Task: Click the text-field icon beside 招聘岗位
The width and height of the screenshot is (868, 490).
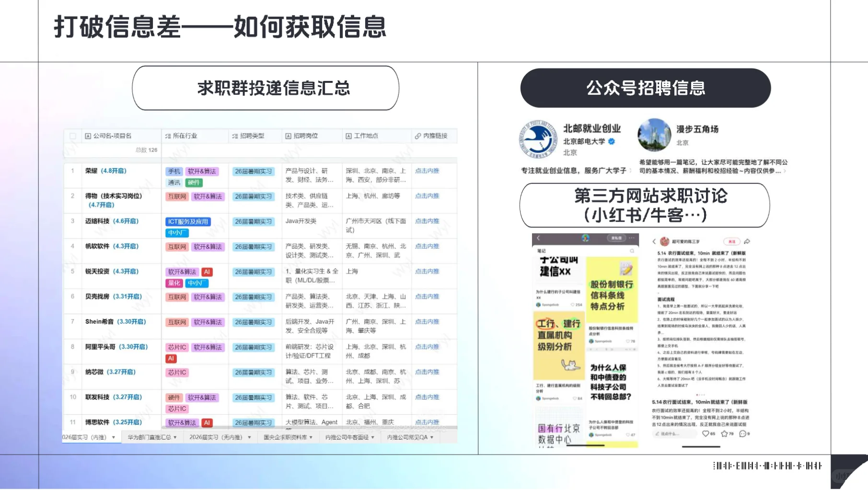Action: [288, 136]
